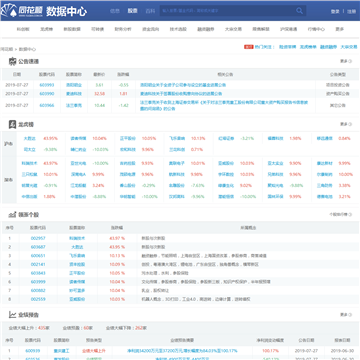Viewport: 360px width, 360px height.
Task: Open 大宗交易 in the top navigation bar
Action: pyautogui.click(x=233, y=29)
